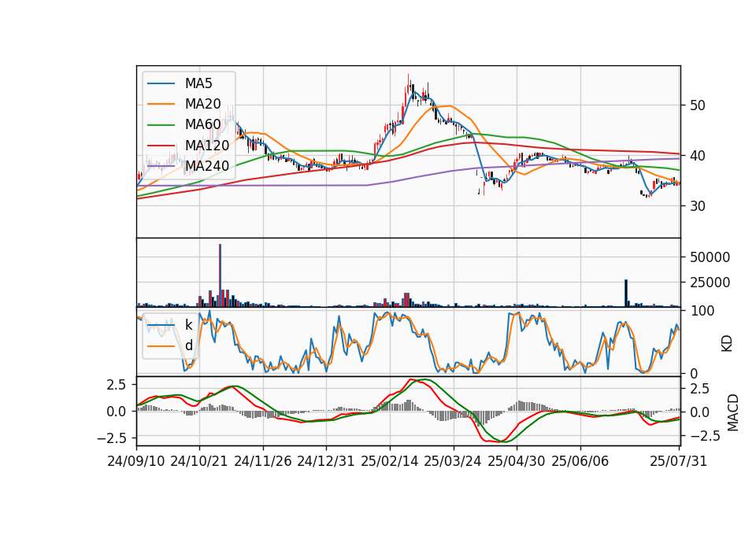Click the price axis label 30

(x=697, y=206)
